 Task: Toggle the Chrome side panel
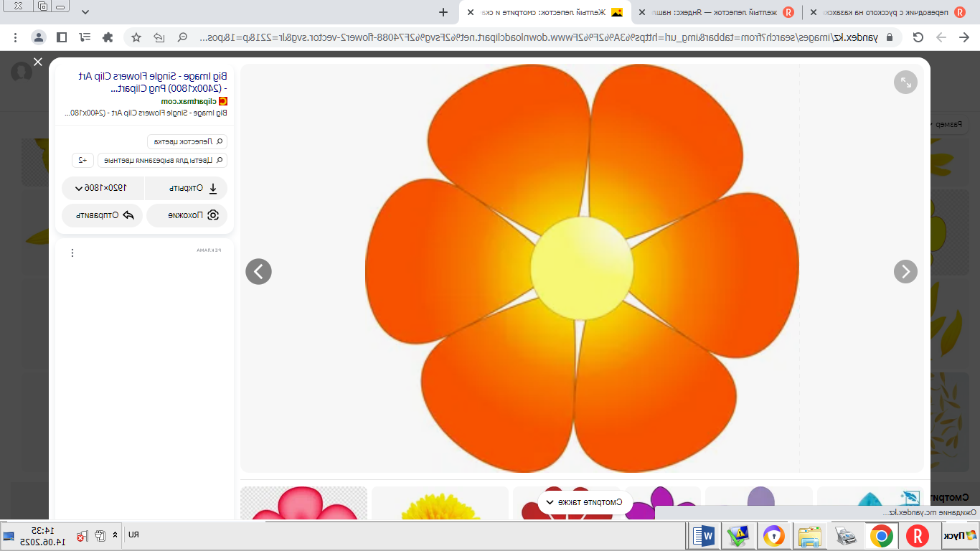tap(62, 37)
